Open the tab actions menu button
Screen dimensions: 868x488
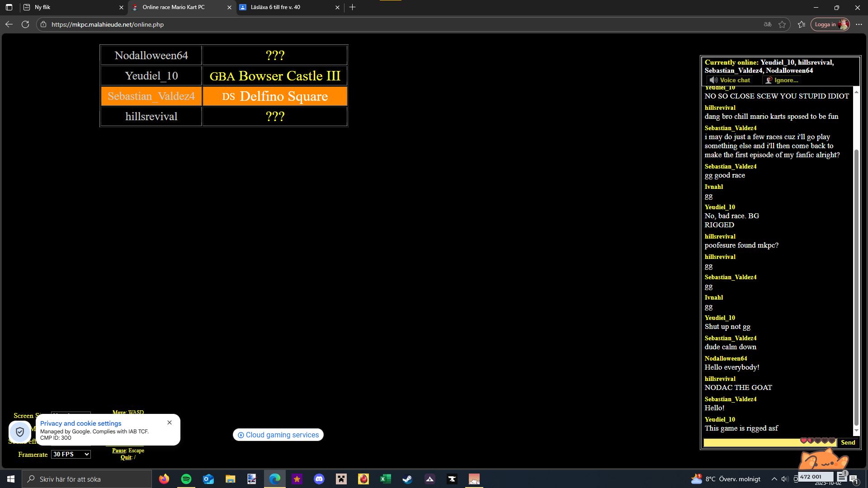(9, 7)
